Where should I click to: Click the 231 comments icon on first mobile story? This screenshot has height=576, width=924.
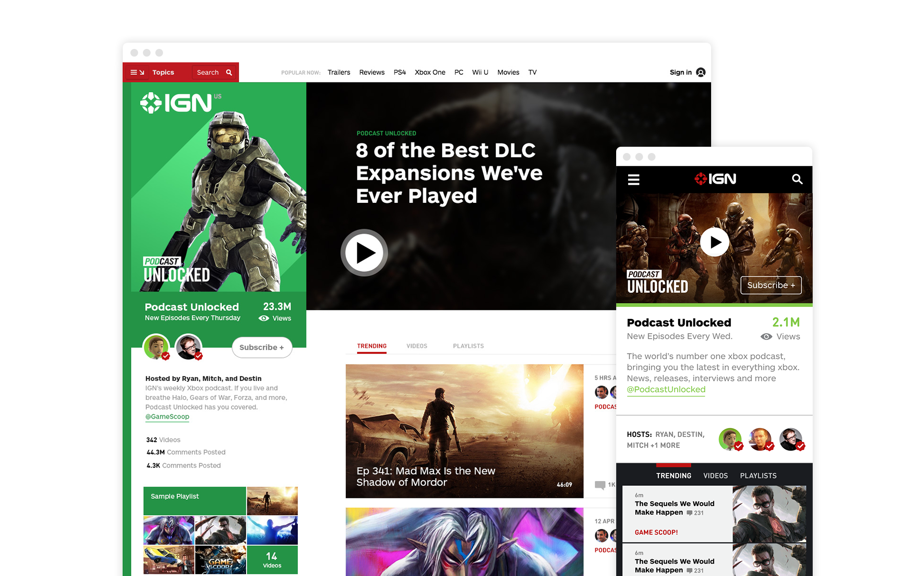(689, 513)
